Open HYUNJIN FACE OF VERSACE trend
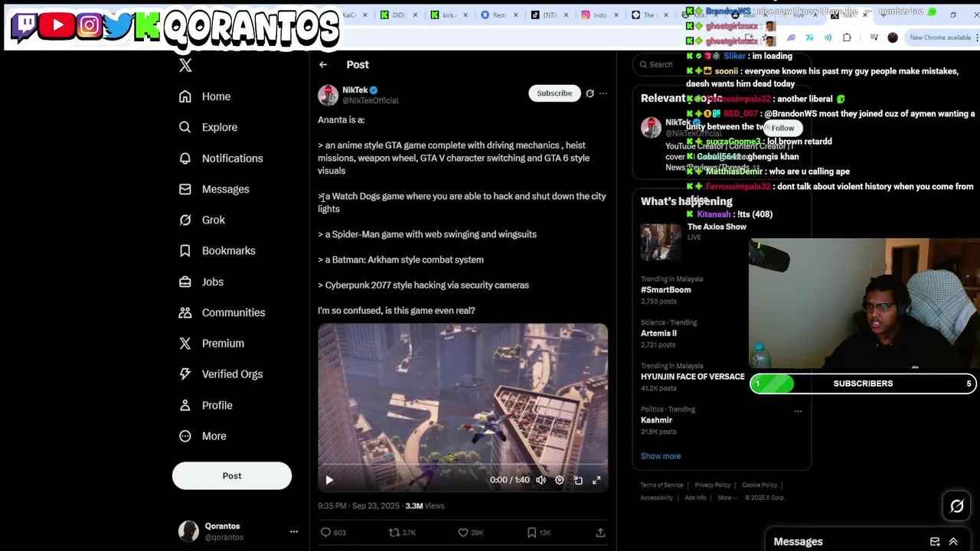980x551 pixels. (x=693, y=377)
